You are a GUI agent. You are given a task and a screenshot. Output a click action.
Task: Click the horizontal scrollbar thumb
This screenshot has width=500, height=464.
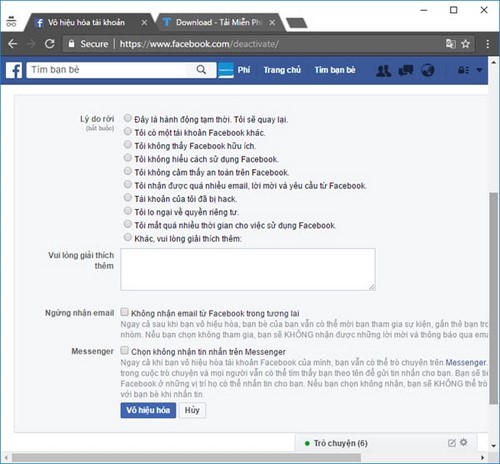tap(187, 458)
